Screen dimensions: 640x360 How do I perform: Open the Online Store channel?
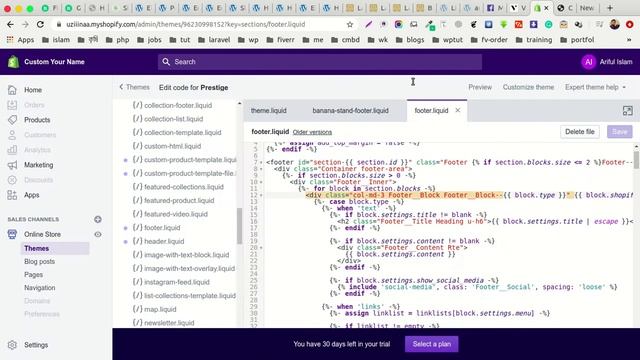click(42, 234)
